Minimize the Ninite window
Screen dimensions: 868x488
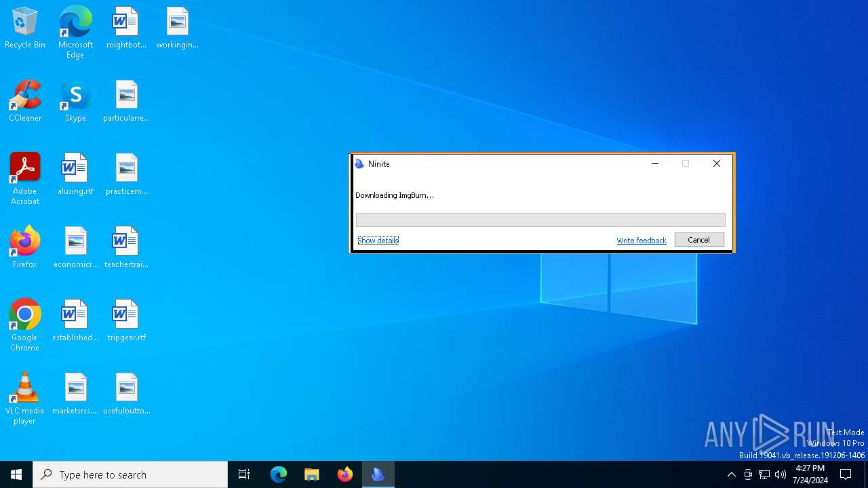[655, 164]
